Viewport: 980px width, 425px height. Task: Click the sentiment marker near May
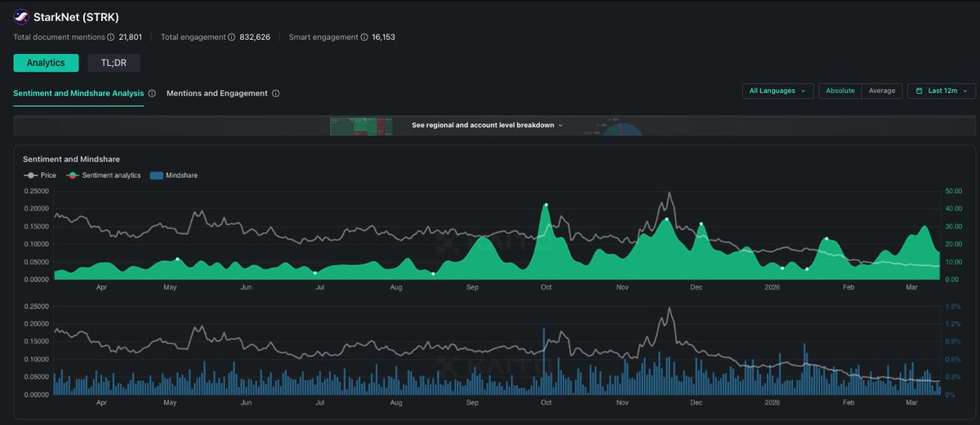click(177, 259)
